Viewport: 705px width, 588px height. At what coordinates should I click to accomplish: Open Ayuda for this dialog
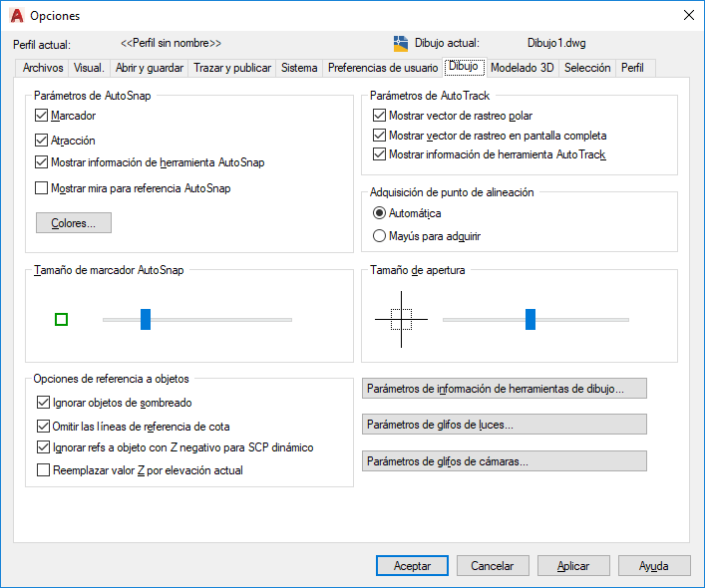(654, 565)
